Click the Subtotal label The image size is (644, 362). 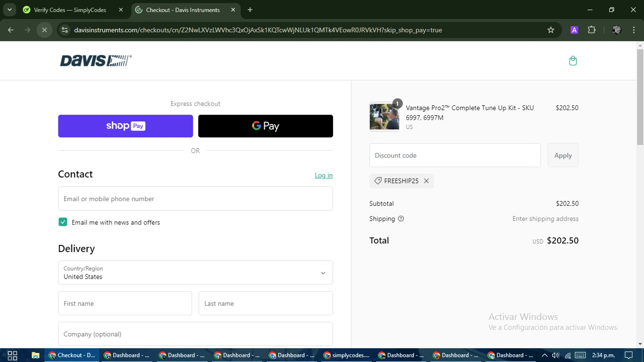[x=381, y=204]
